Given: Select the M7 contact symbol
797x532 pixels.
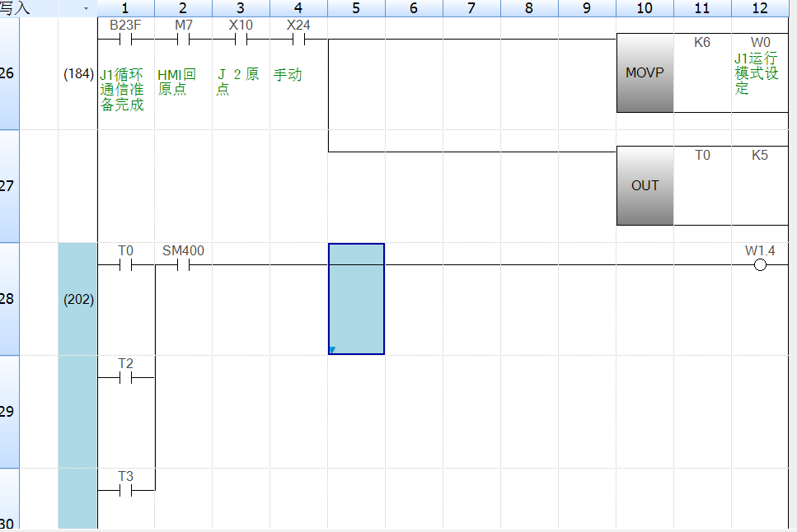Looking at the screenshot, I should 183,39.
